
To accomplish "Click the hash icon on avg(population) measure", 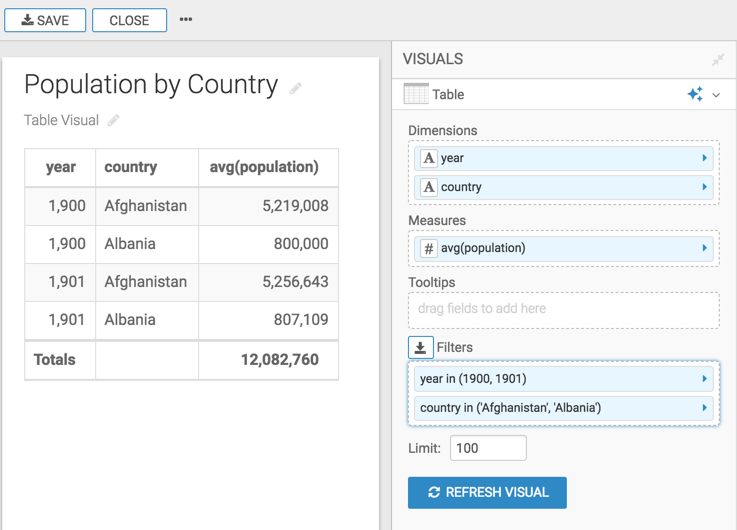I will (428, 248).
